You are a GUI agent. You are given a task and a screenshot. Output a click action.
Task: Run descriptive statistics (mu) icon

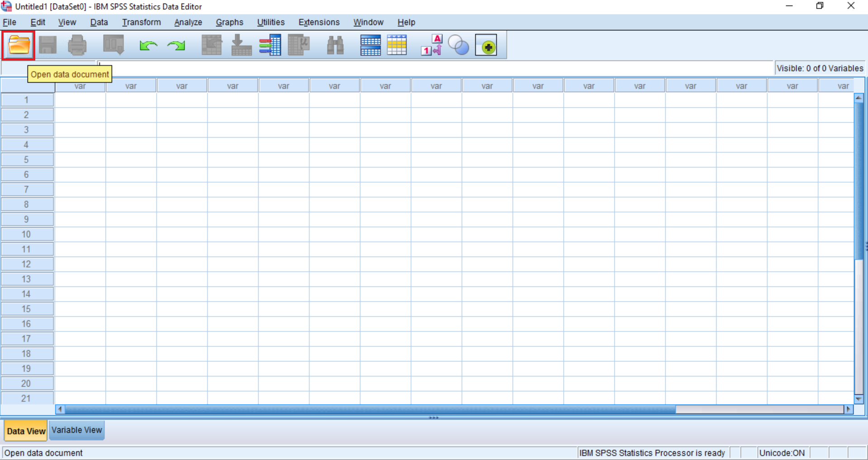pos(299,45)
